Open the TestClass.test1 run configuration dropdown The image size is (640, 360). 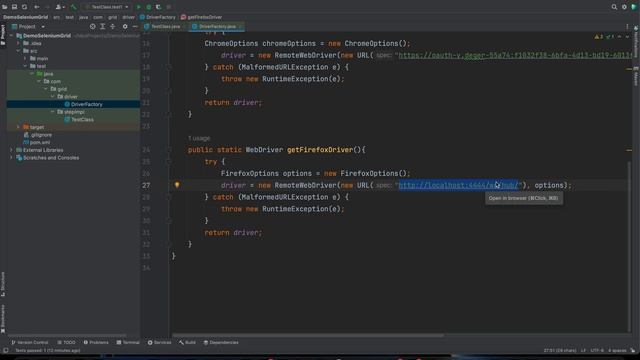pos(107,7)
